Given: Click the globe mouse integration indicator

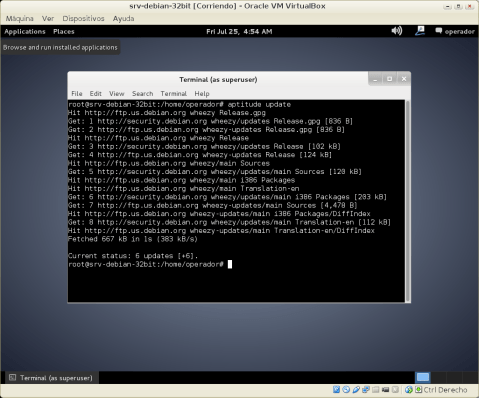Looking at the screenshot, I should coord(409,389).
